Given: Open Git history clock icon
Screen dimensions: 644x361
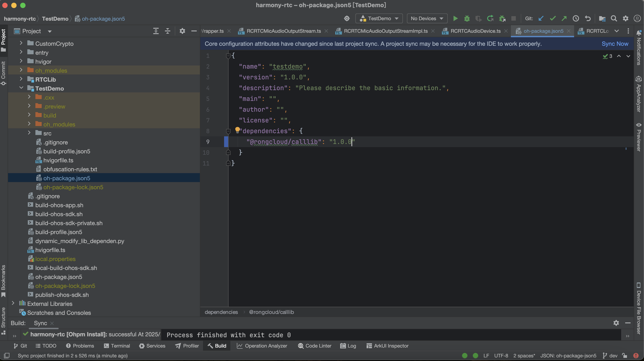Looking at the screenshot, I should (x=576, y=19).
